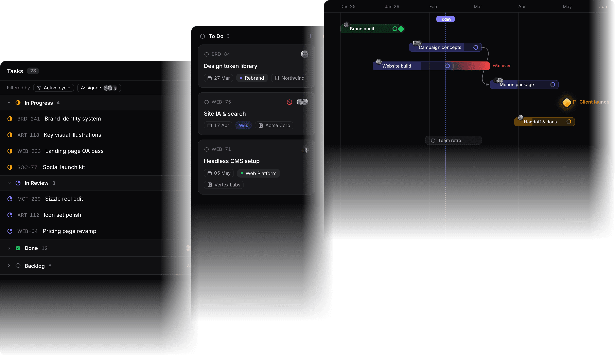Click green diamond milestone on Brand audit
Screen dimensions: 615x364
[x=401, y=29]
